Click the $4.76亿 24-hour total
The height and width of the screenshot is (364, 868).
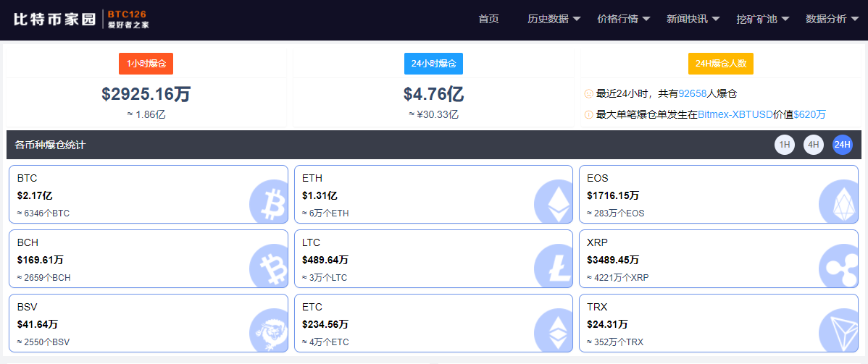(433, 94)
